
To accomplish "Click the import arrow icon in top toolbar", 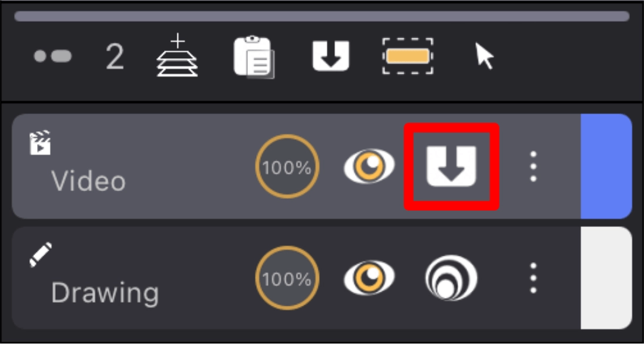I will point(331,56).
